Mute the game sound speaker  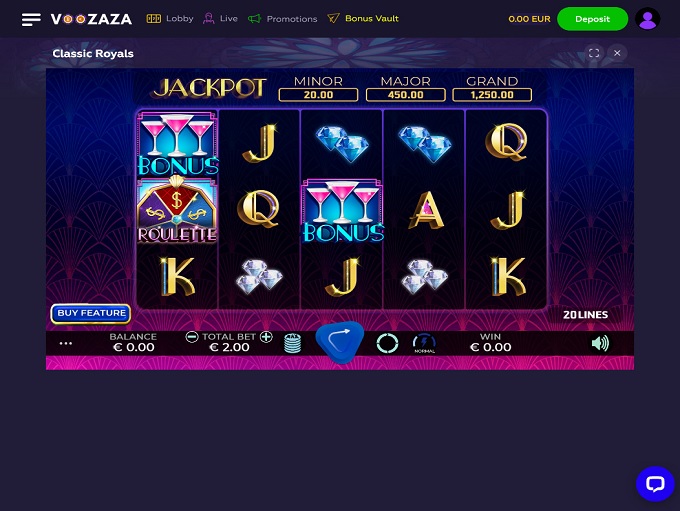(600, 343)
